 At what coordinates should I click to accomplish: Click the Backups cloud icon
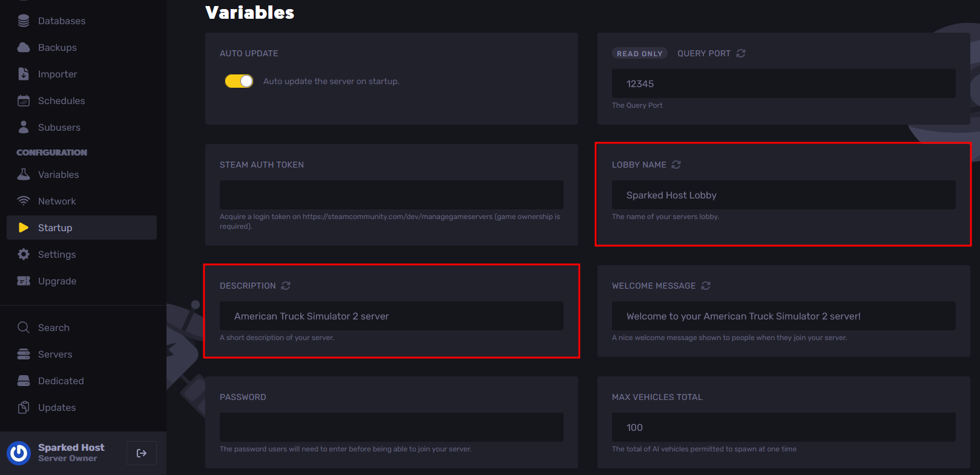point(24,47)
